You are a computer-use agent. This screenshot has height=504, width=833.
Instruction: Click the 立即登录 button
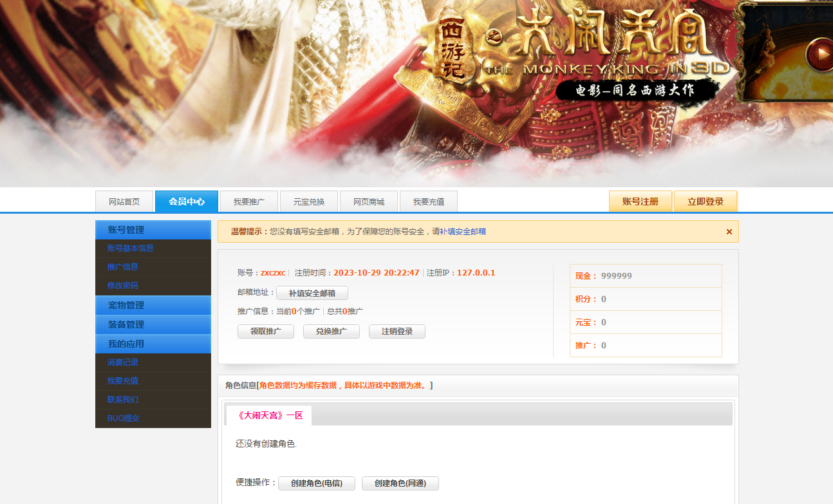tap(706, 201)
